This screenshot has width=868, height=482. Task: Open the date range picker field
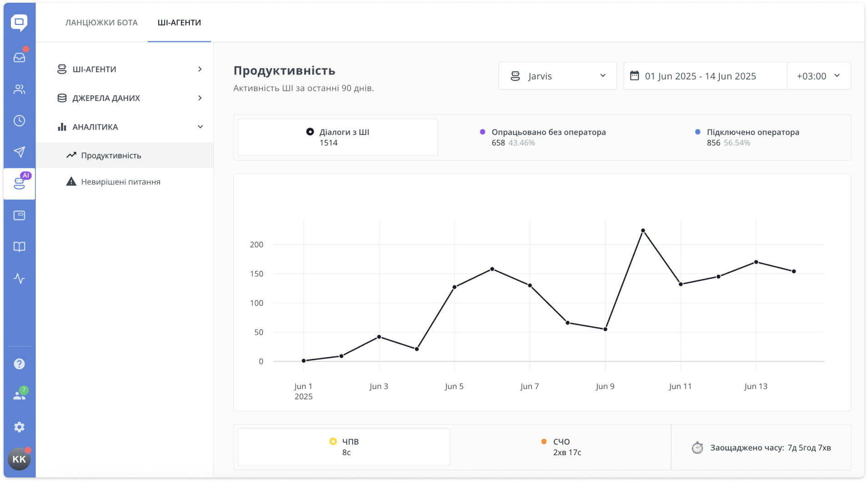click(705, 76)
